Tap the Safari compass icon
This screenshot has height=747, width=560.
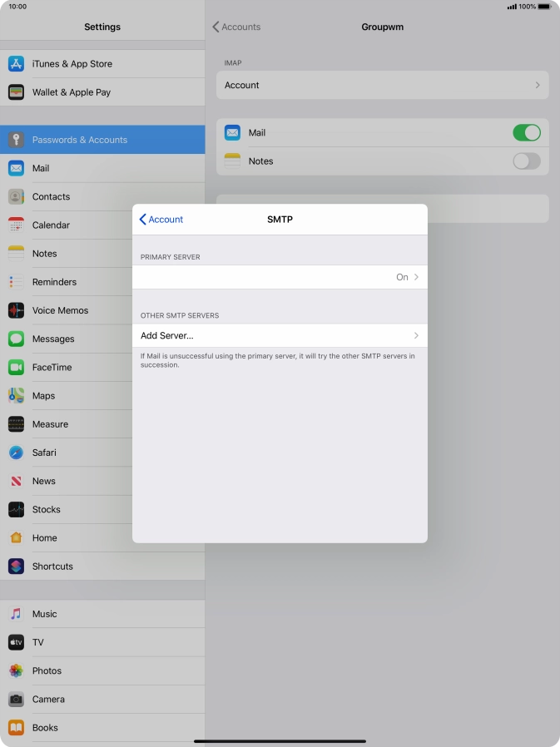pos(16,453)
